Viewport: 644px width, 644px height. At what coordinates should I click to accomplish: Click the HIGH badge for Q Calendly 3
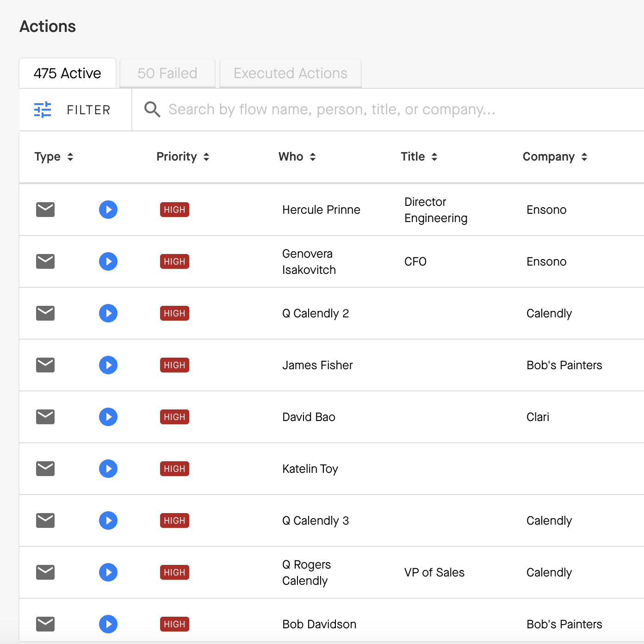(174, 520)
